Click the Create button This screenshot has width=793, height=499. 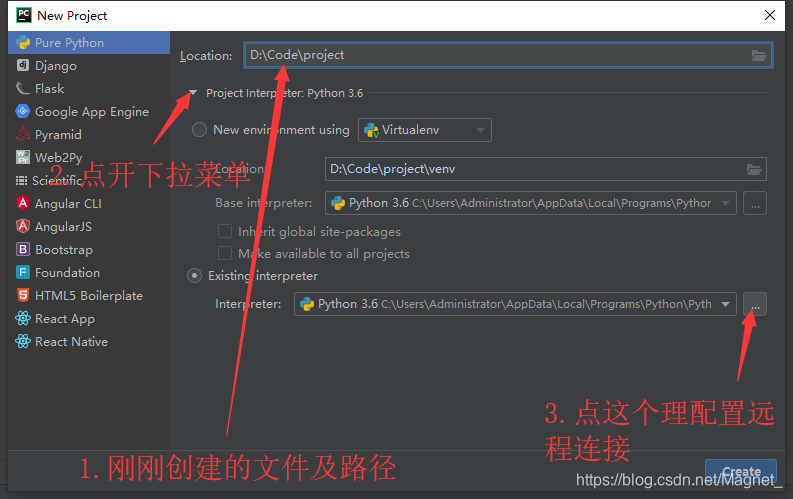click(x=741, y=471)
